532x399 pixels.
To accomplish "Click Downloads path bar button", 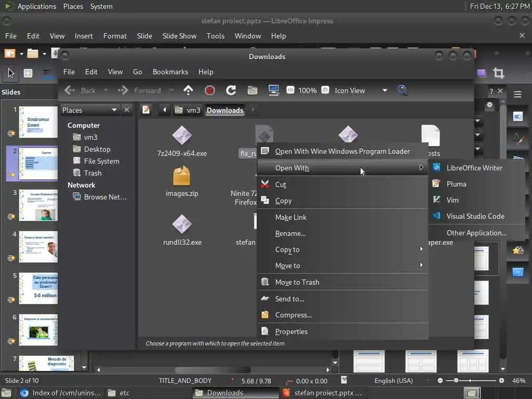I will click(225, 110).
